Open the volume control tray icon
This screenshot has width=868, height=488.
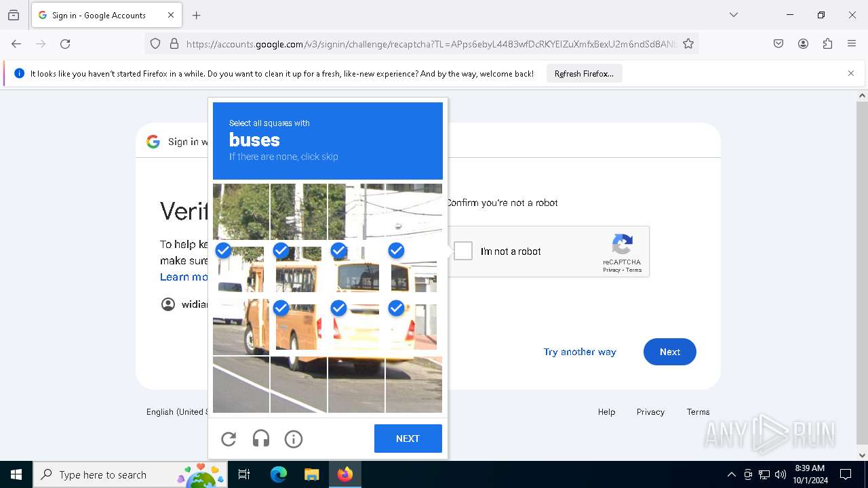coord(781,474)
